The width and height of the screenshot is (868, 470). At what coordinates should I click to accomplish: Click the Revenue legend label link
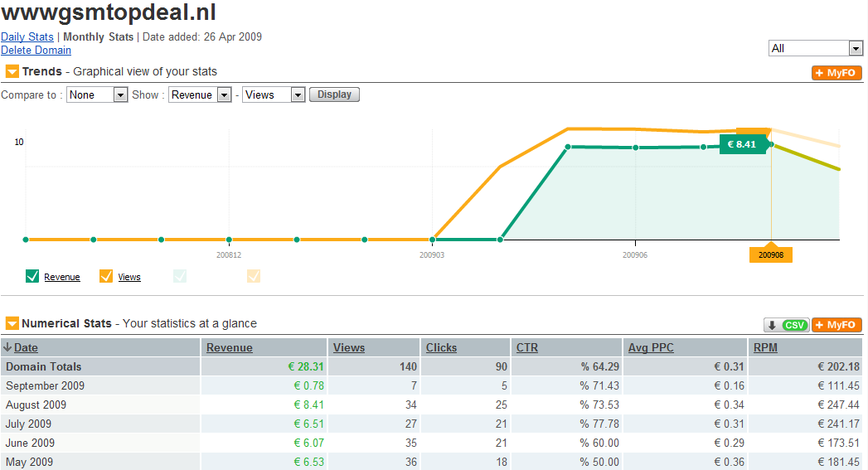point(62,277)
